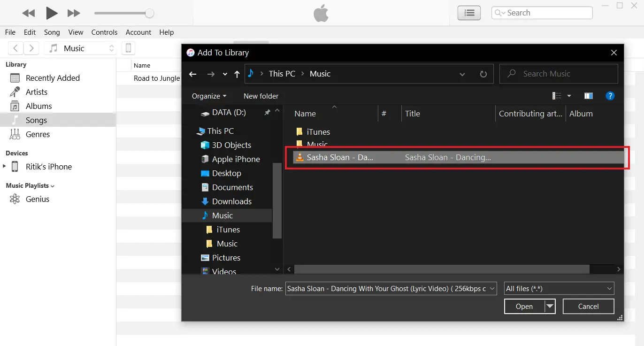Screen dimensions: 644x346
Task: Select DATA (D:) in navigation tree
Action: click(x=229, y=112)
